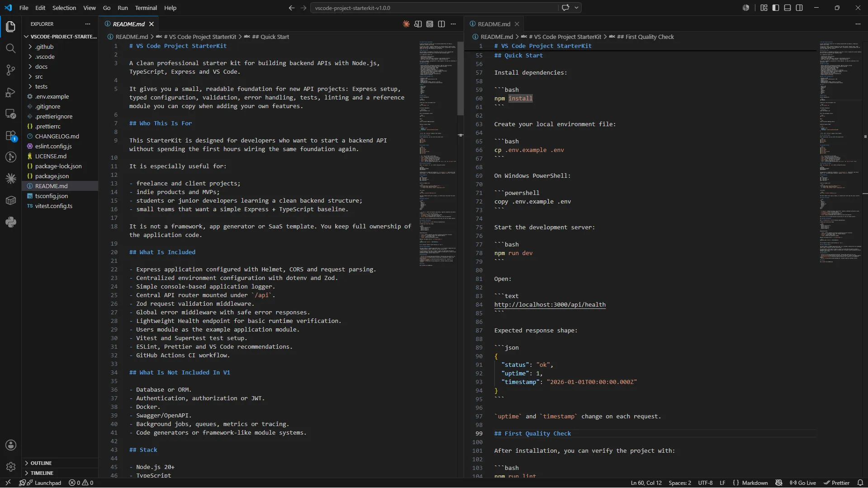Click errors and warnings count in status bar
The image size is (868, 488).
coord(81,483)
